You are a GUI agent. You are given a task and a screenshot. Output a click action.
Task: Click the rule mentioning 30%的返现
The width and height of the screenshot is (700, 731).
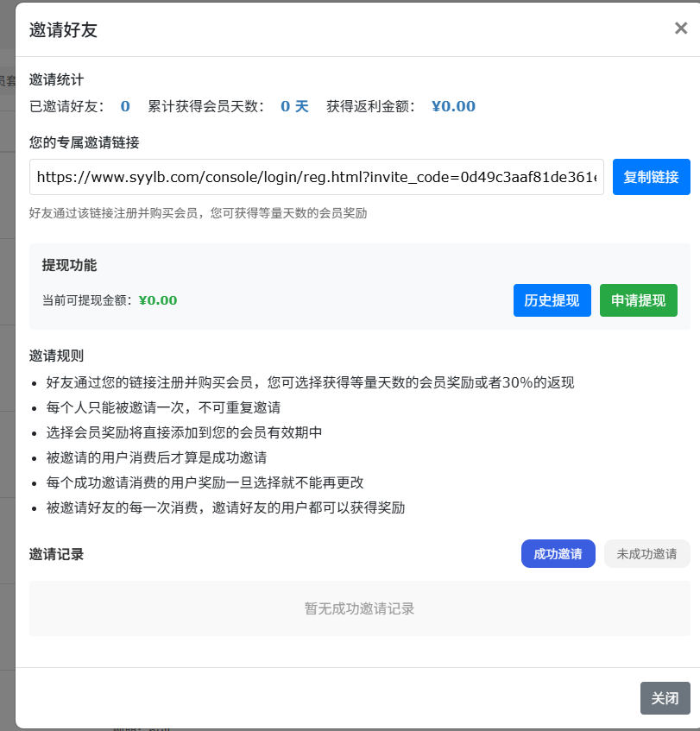310,382
